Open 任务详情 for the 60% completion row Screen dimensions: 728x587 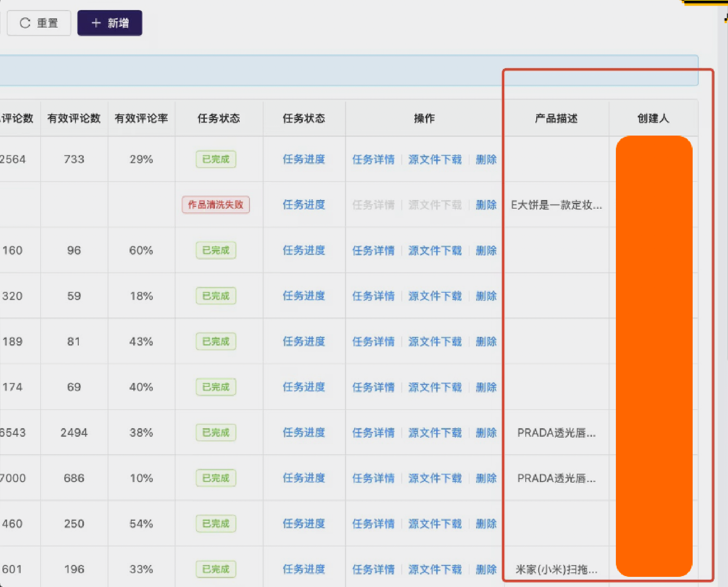[373, 250]
